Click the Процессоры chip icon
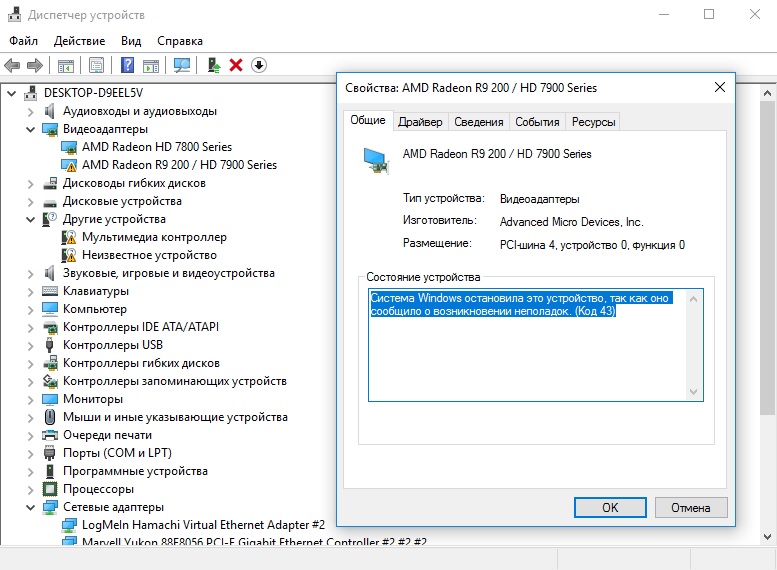The width and height of the screenshot is (777, 570). 50,489
